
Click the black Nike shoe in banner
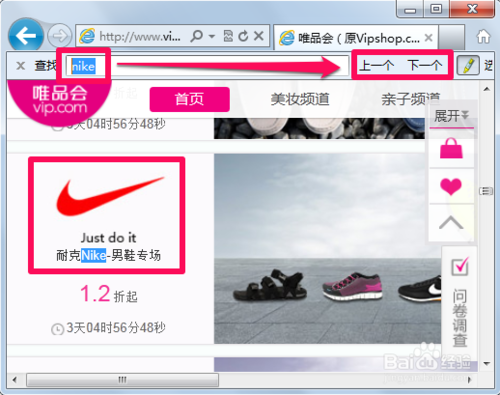[420, 288]
